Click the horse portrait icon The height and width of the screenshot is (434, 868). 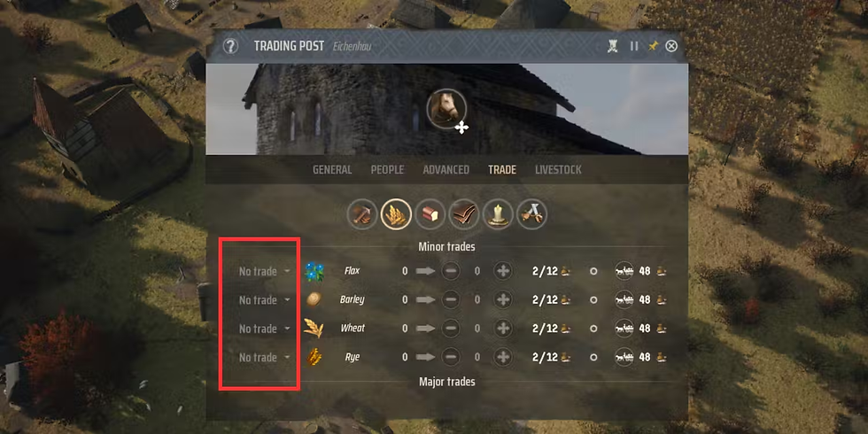(446, 108)
